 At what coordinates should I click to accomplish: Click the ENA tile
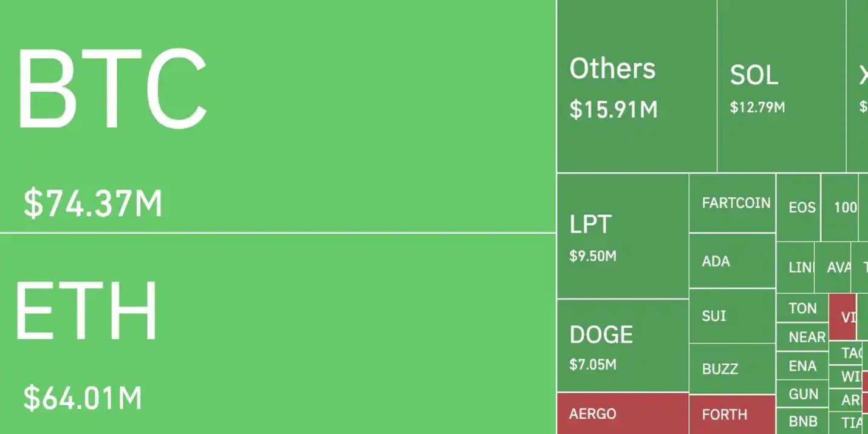pyautogui.click(x=802, y=365)
